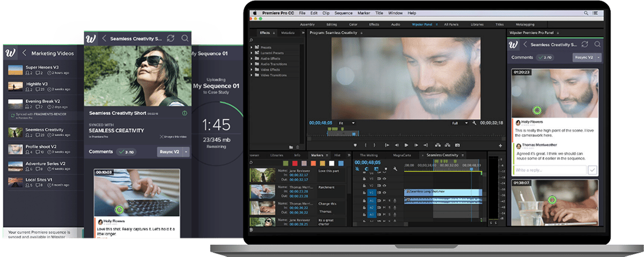Open the Sequence menu
This screenshot has height=257, width=644.
pos(343,13)
